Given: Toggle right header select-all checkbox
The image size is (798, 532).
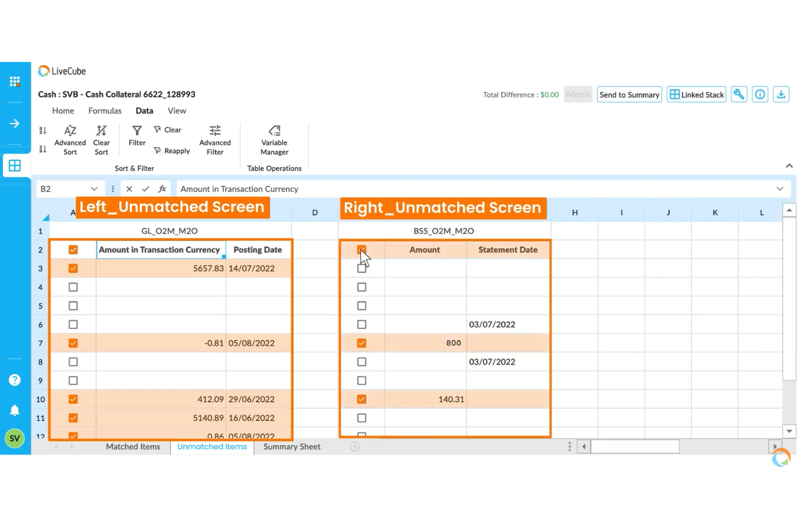Looking at the screenshot, I should coord(362,250).
